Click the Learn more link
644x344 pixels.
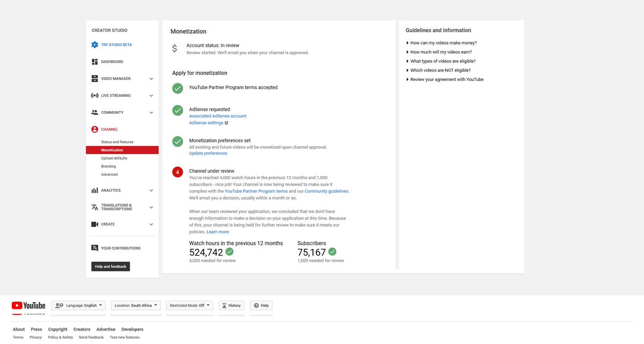[x=217, y=232]
